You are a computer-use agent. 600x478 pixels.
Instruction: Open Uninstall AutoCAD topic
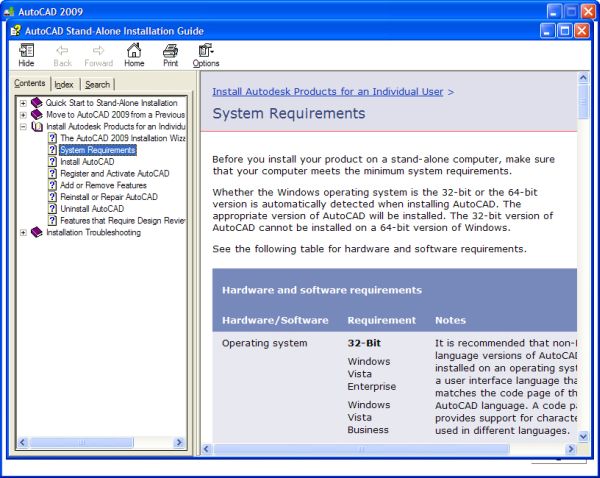point(92,209)
